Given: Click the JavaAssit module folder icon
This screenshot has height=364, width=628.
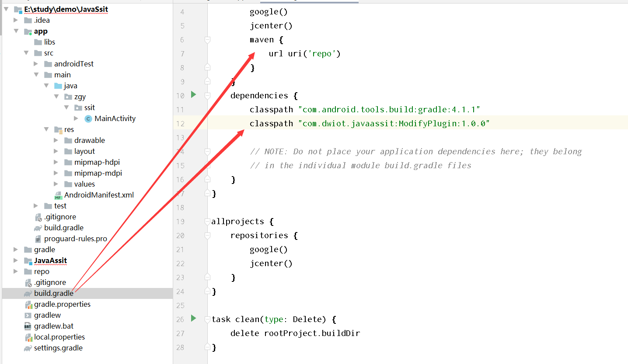Looking at the screenshot, I should pyautogui.click(x=28, y=261).
